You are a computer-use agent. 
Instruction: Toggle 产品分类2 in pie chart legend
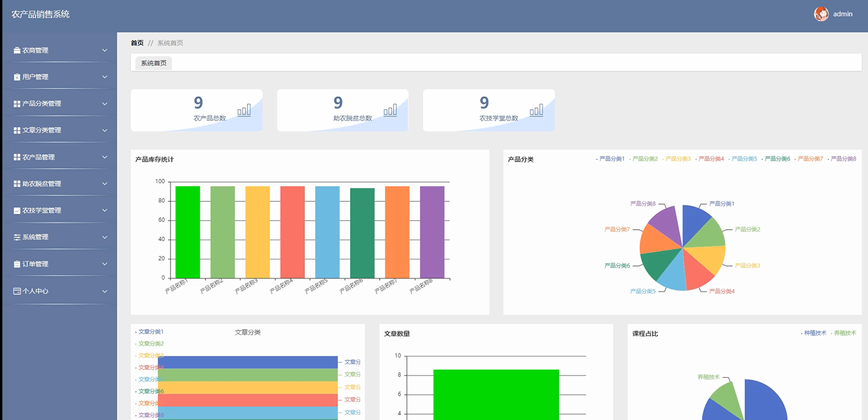[x=643, y=159]
